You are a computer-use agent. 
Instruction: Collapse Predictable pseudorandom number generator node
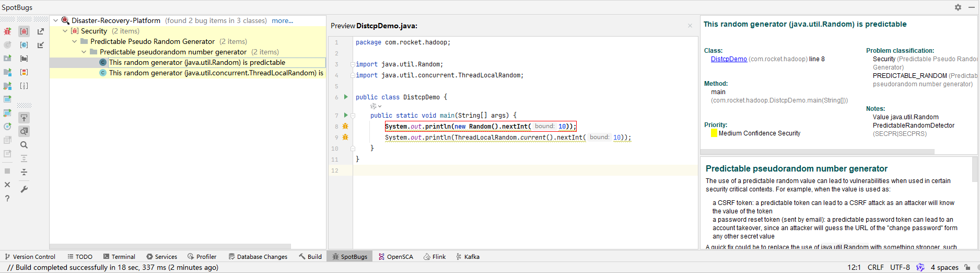point(84,52)
